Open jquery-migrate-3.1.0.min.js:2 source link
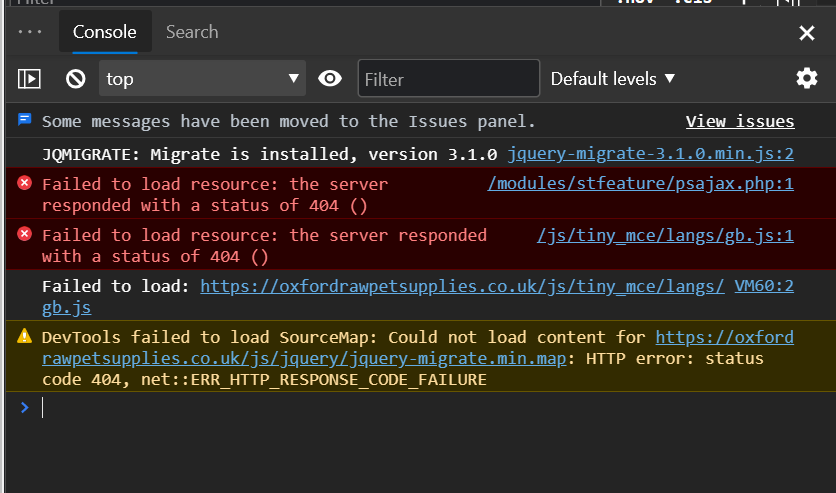836x493 pixels. tap(650, 154)
